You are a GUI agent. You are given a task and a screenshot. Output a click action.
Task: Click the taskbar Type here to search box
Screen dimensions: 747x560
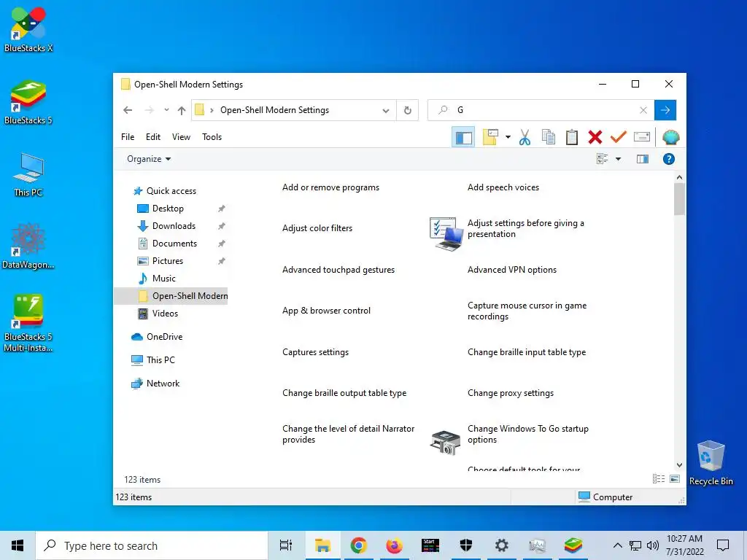pos(152,545)
